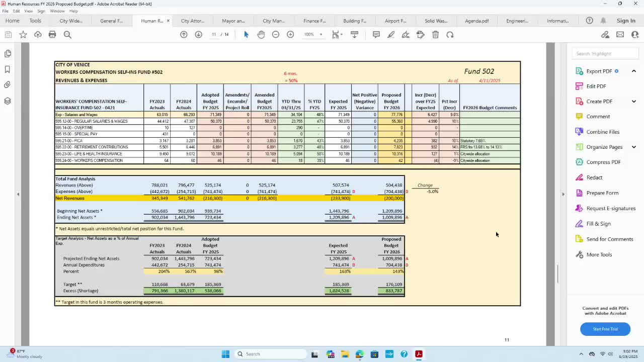Open Fill & Sign tool
Image resolution: width=644 pixels, height=362 pixels.
point(598,224)
